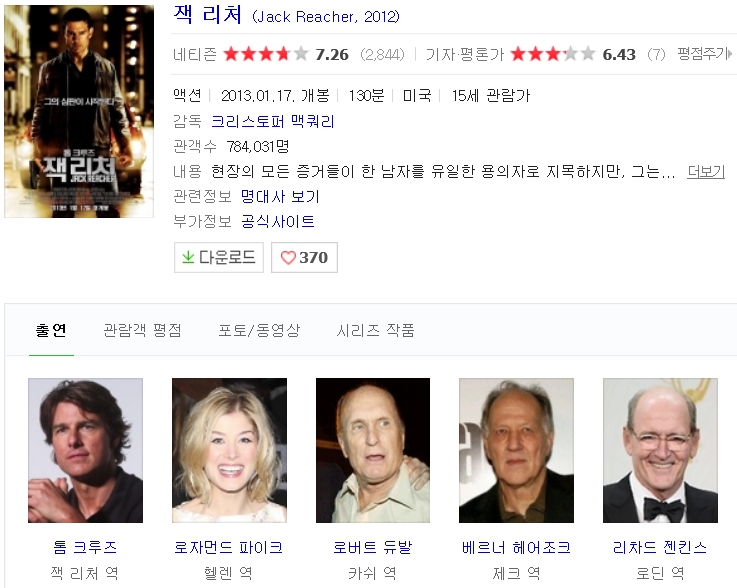Expand synopsis with 더보기 link
Image resolution: width=737 pixels, height=588 pixels.
706,171
